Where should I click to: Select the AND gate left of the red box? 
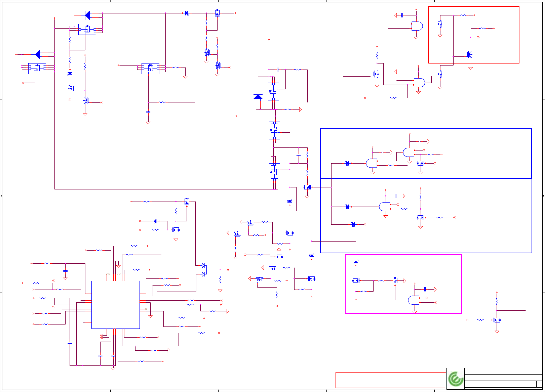(417, 26)
